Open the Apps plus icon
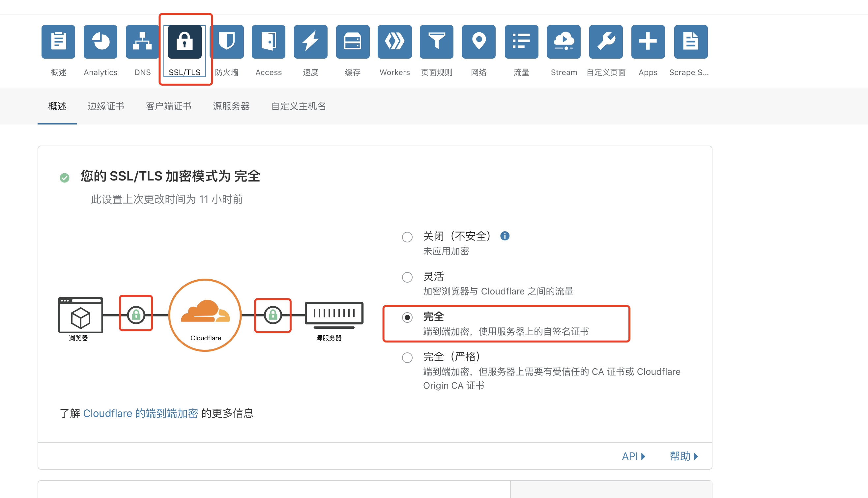Image resolution: width=868 pixels, height=498 pixels. (x=648, y=42)
